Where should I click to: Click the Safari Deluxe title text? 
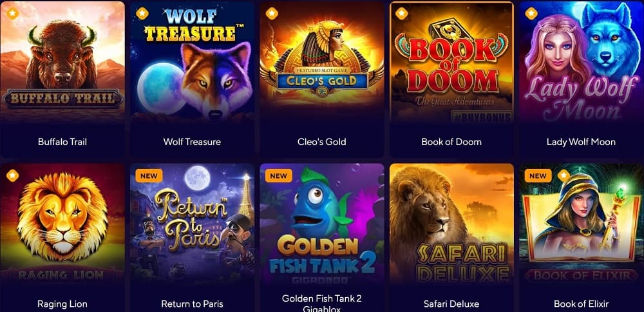point(451,304)
